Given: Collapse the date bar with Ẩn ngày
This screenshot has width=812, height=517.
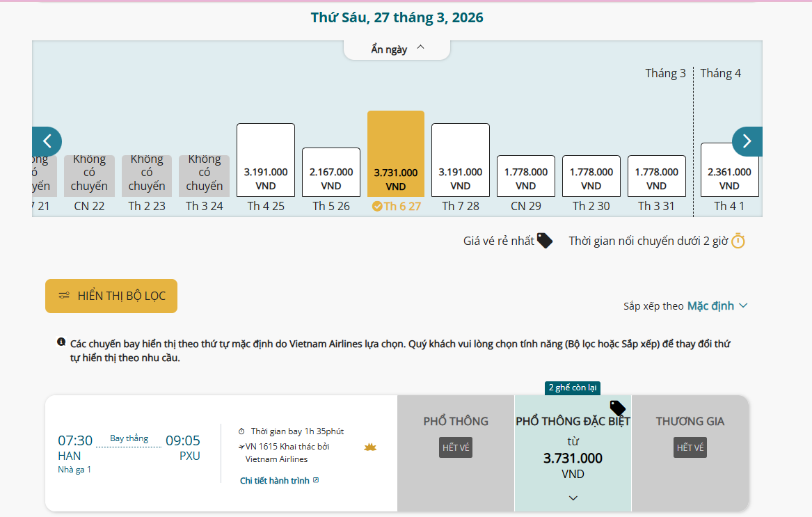Looking at the screenshot, I should click(x=397, y=49).
